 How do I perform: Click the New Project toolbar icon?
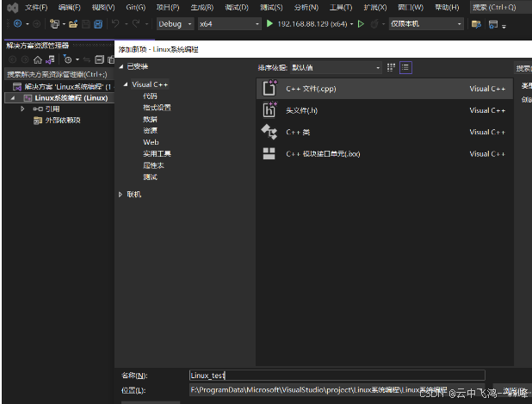coord(54,24)
